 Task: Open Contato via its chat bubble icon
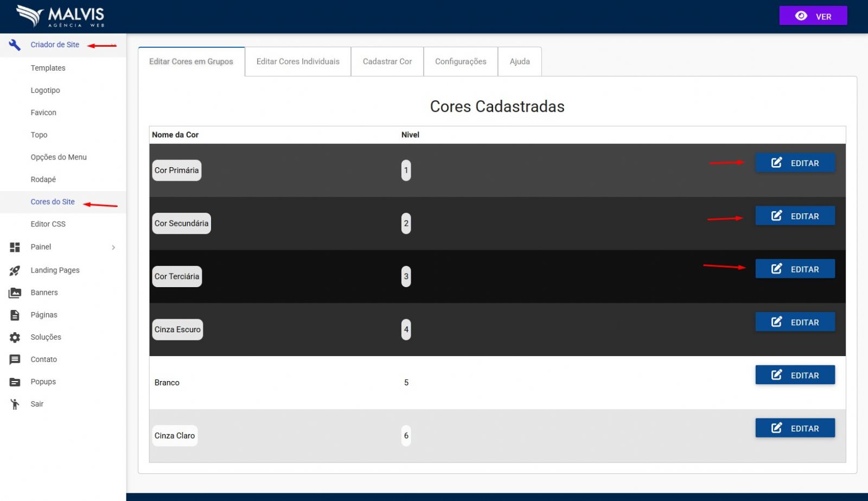15,359
